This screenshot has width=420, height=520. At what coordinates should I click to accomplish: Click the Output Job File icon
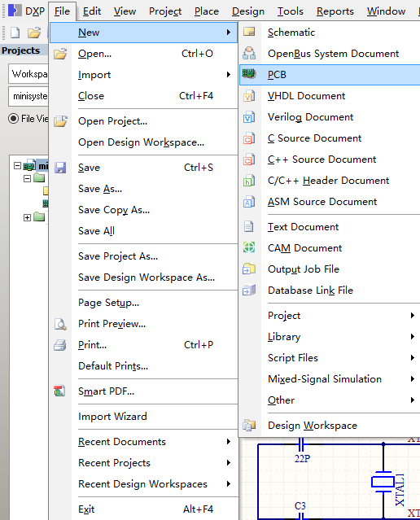click(x=249, y=269)
